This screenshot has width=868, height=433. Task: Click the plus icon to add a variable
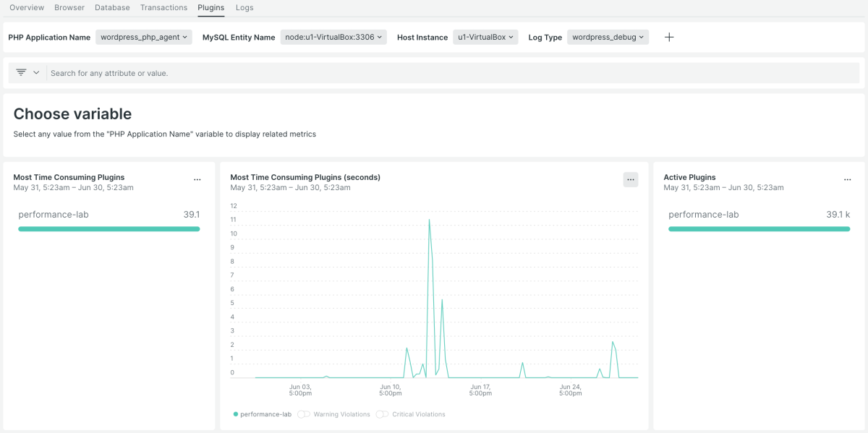pyautogui.click(x=669, y=38)
